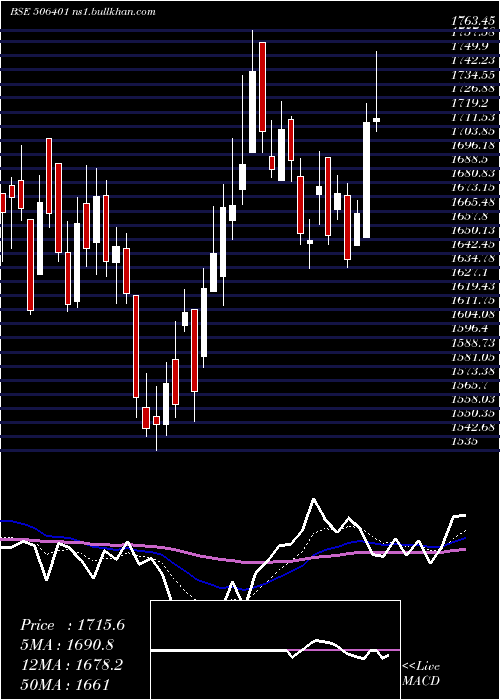Click the 1581.05 price axis label
This screenshot has width=500, height=700.
point(472,357)
